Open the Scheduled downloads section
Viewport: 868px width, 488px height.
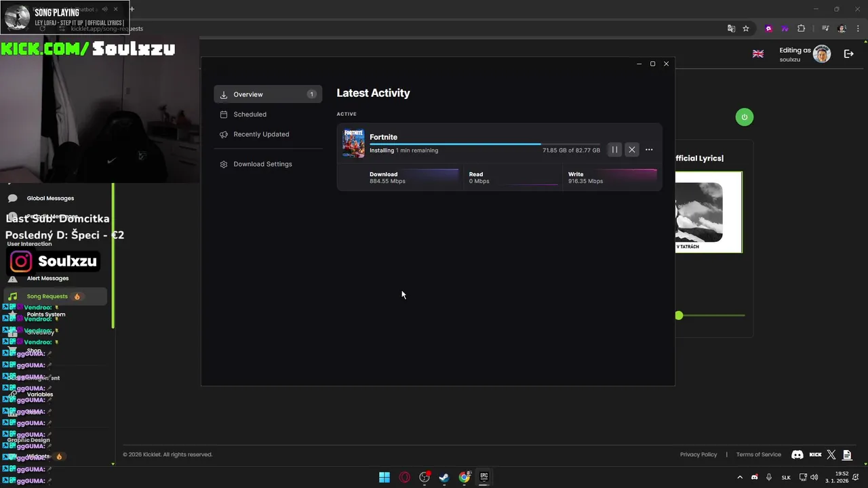pos(268,115)
